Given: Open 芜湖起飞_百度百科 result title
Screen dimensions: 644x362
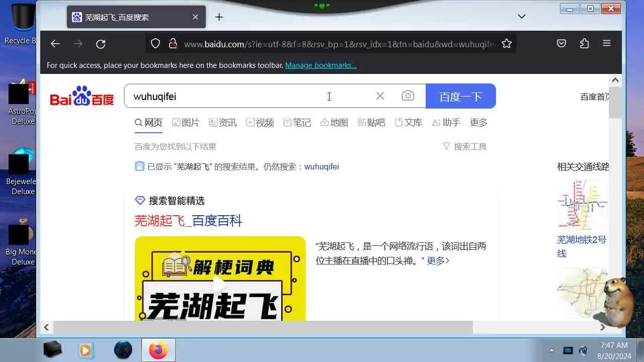Looking at the screenshot, I should coord(188,221).
